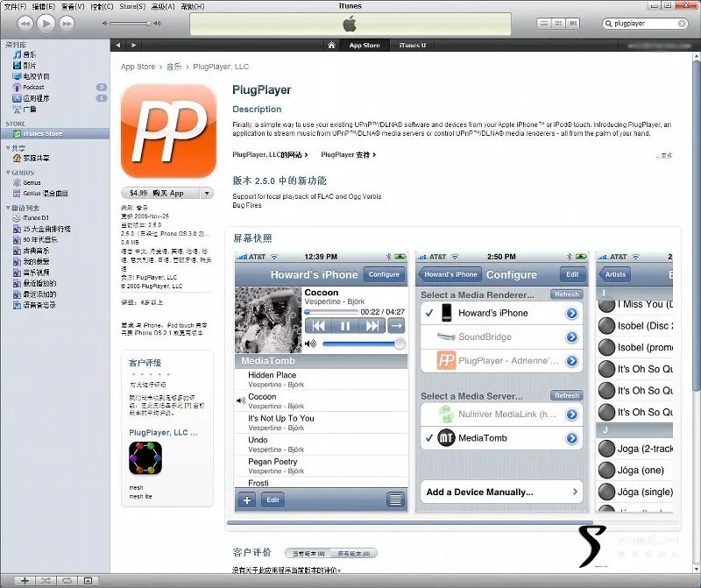Open the 音乐视频 playlist
701x588 pixels.
point(36,273)
